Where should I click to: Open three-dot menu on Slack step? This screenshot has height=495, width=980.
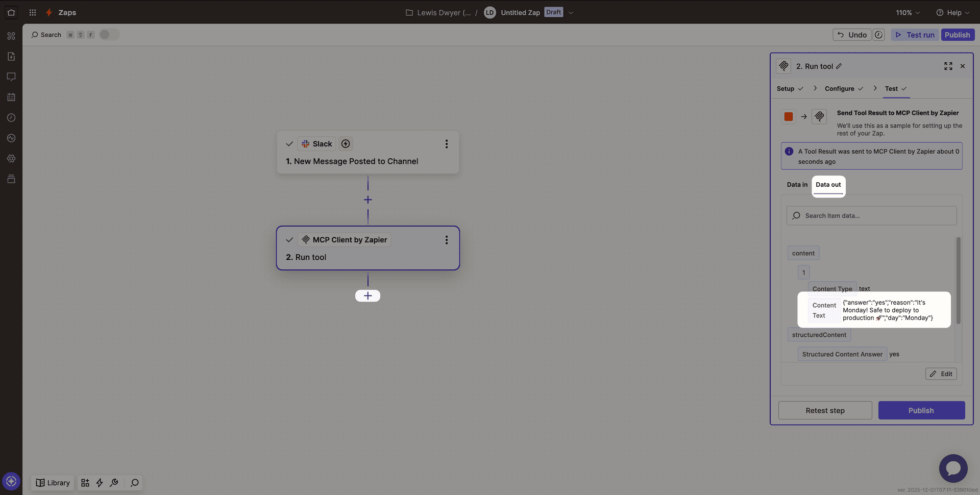coord(446,144)
